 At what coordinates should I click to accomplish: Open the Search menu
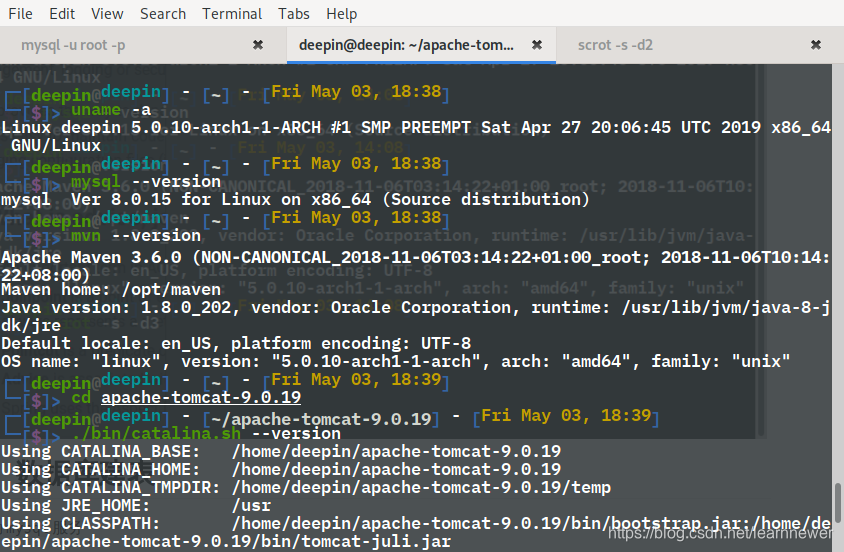[163, 13]
